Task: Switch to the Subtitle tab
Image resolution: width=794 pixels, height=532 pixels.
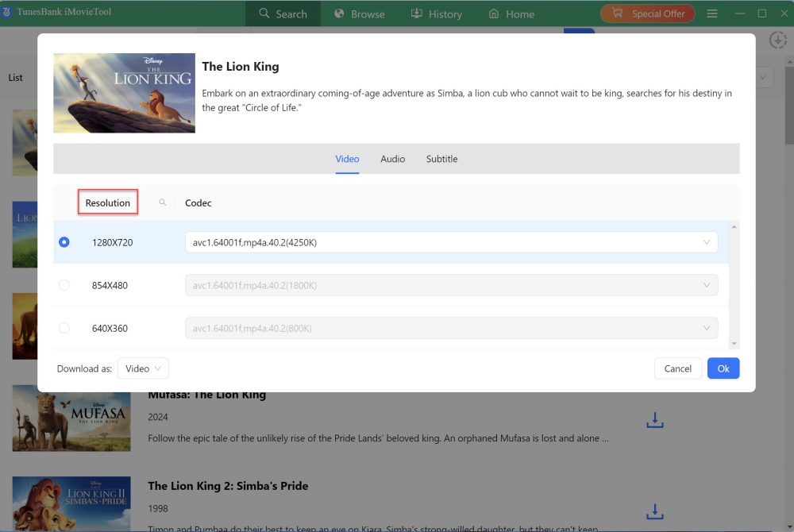Action: [x=441, y=159]
